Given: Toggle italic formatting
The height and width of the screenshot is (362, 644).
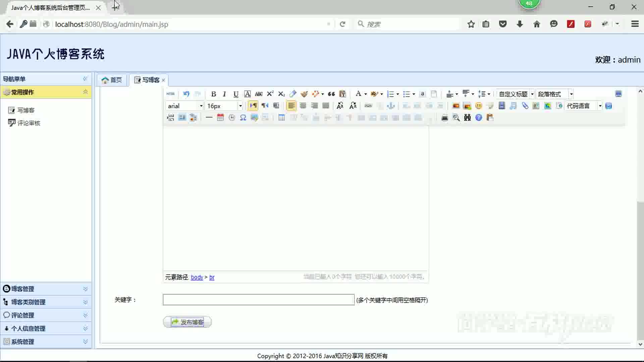Looking at the screenshot, I should (x=224, y=94).
